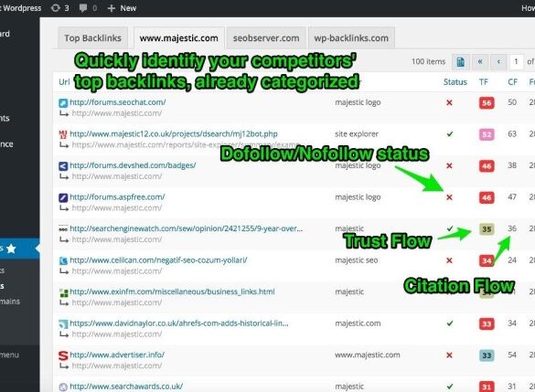
Task: Click red X status for advertiser.info
Action: point(449,355)
